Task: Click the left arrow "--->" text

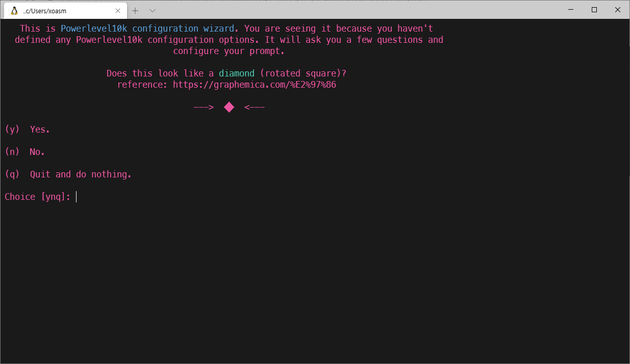Action: pos(204,107)
